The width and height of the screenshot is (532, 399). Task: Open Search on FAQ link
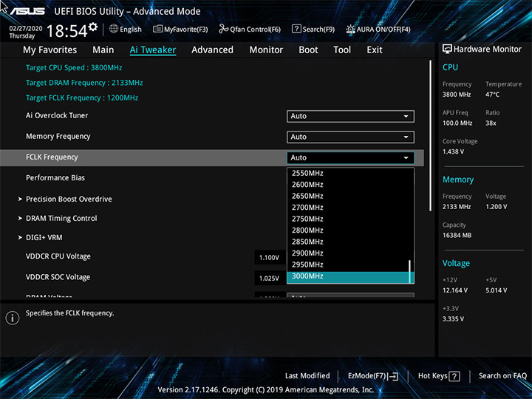point(502,376)
